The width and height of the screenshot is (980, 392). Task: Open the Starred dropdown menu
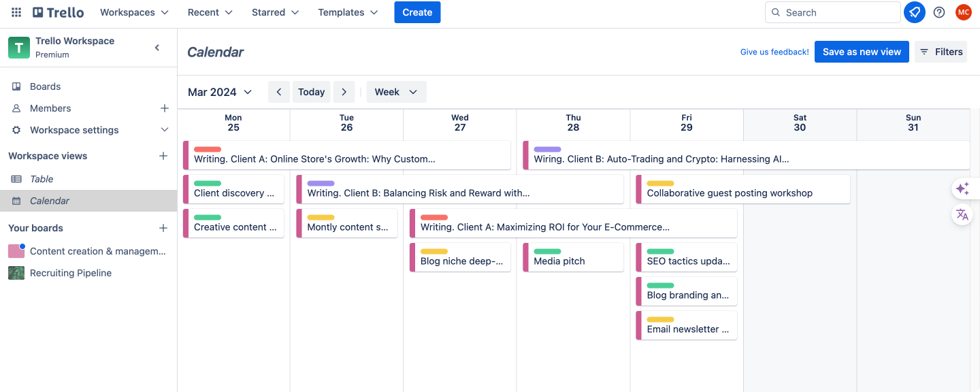click(275, 12)
